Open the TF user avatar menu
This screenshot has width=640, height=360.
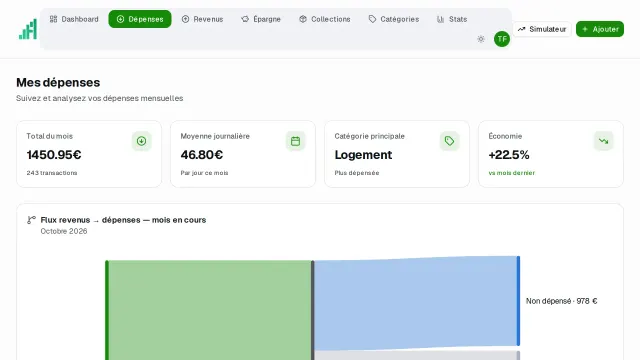(502, 39)
